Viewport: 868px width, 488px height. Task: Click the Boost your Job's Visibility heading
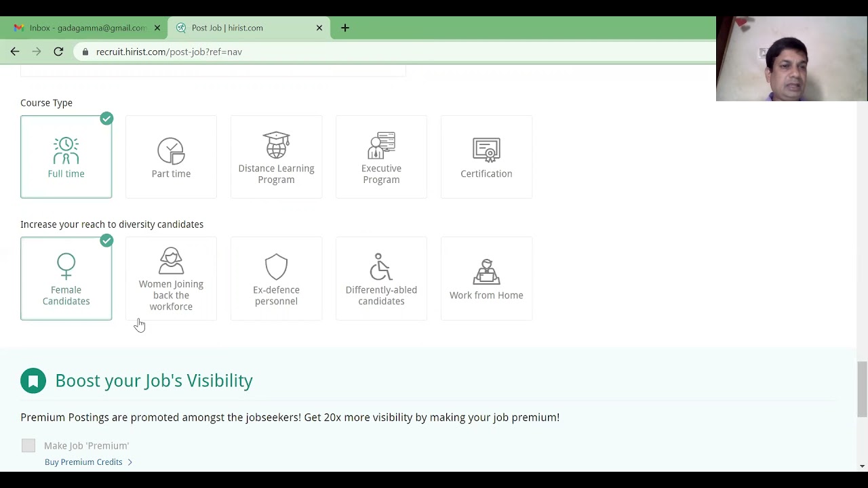click(154, 381)
